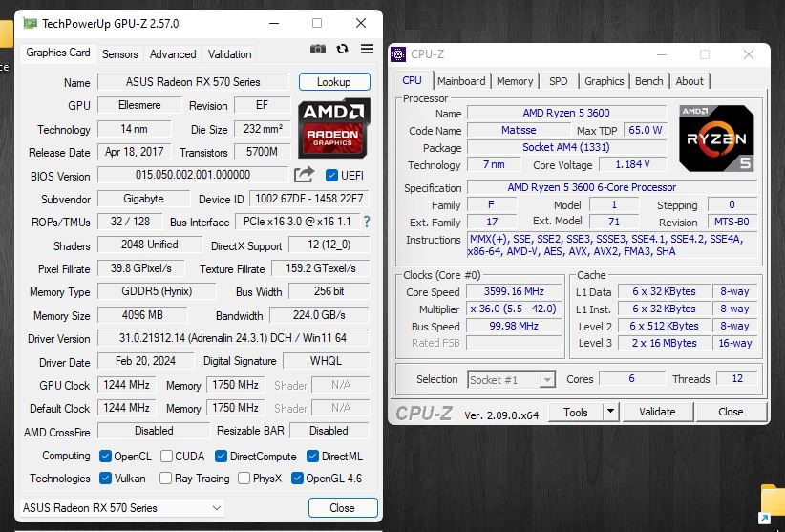
Task: Click the BIOS export share icon
Action: pos(304,175)
